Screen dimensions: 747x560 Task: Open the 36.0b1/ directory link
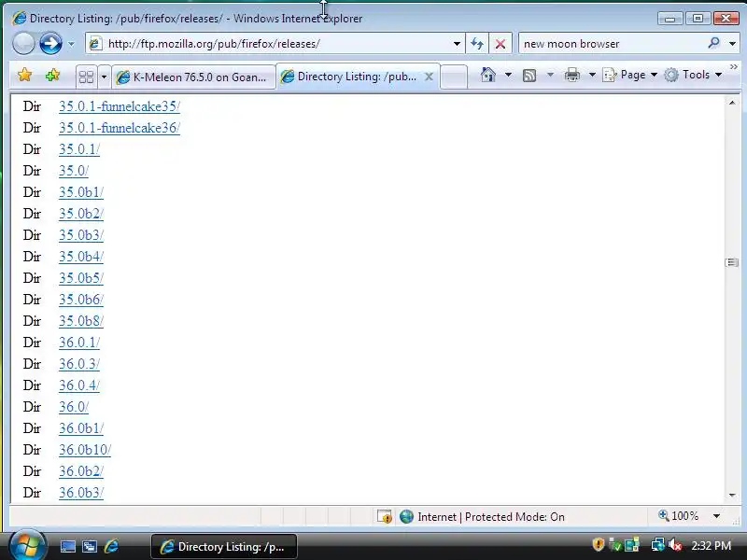pos(81,428)
